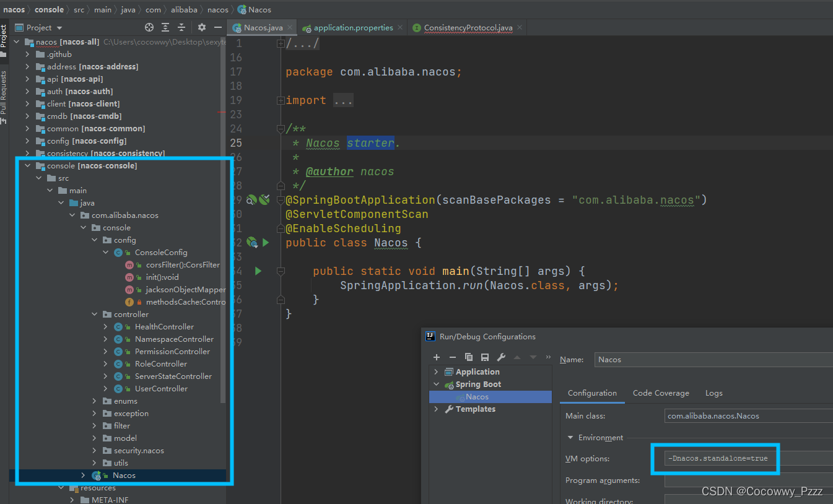Add new configuration with plus icon
The height and width of the screenshot is (504, 833).
tap(437, 357)
